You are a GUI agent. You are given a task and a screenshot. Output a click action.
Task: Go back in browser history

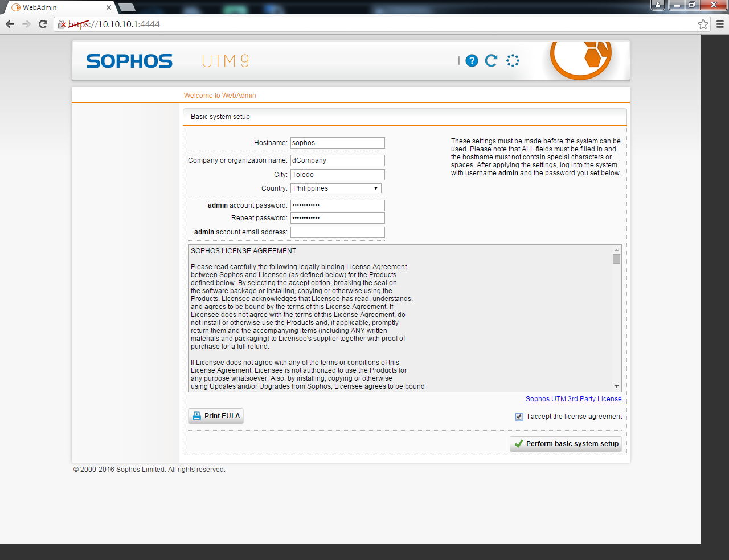[10, 24]
